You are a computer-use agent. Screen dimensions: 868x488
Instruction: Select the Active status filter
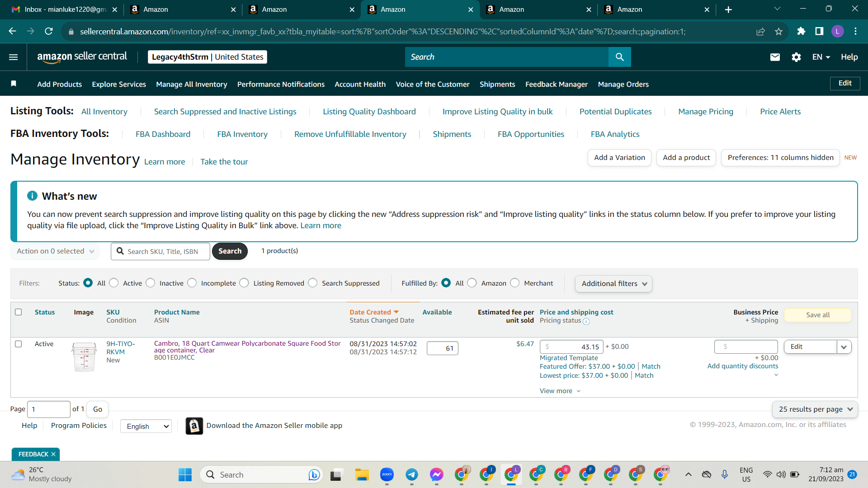[x=114, y=283]
